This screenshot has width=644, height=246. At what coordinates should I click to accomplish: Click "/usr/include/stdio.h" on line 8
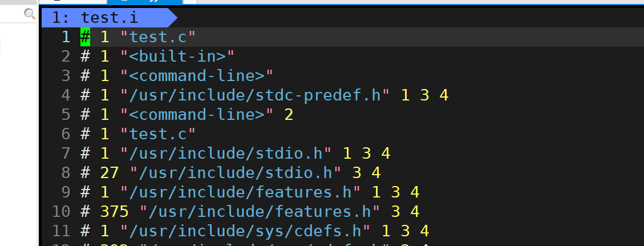(236, 173)
